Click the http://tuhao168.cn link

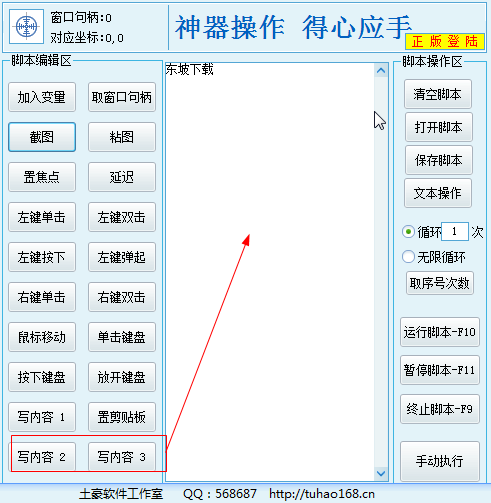pos(322,494)
